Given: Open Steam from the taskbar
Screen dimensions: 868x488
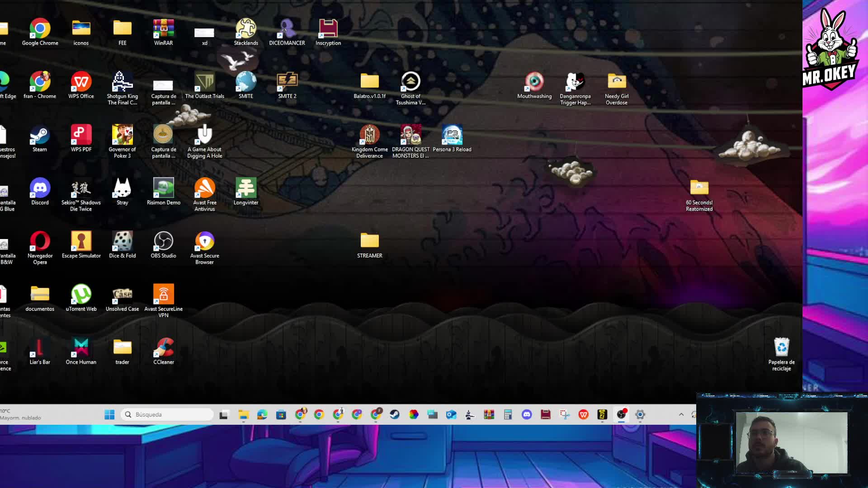Looking at the screenshot, I should (395, 414).
